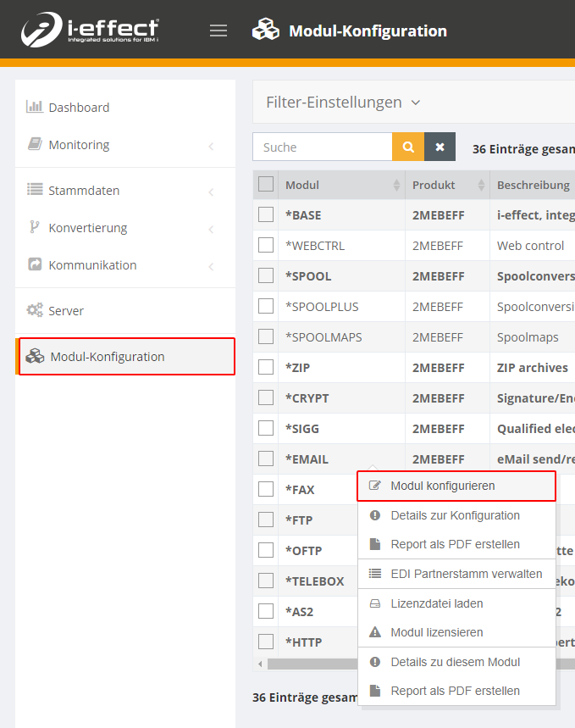Screen dimensions: 575x728
Task: Check the *BASE module row checkbox
Action: click(x=266, y=214)
